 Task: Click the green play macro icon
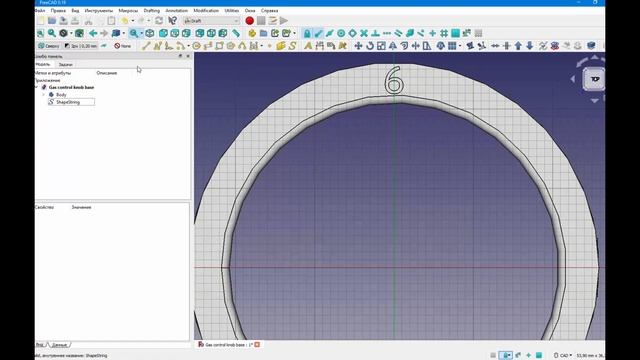(x=284, y=20)
